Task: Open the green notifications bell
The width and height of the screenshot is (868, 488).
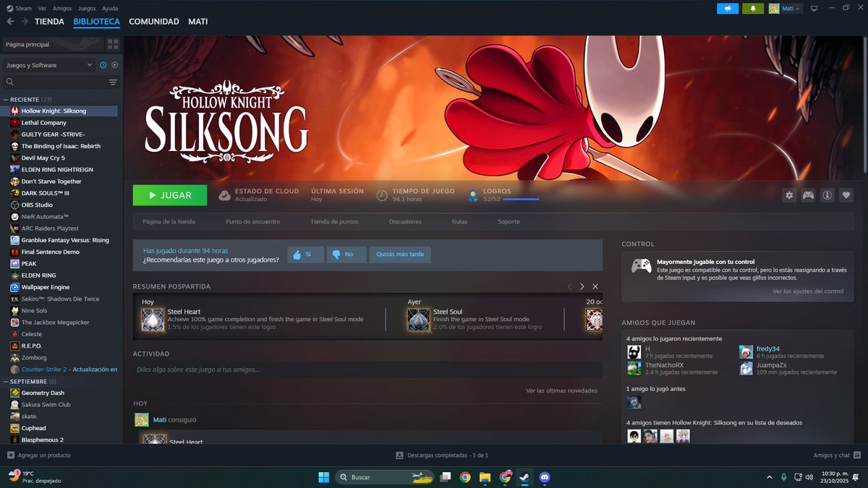Action: point(753,9)
